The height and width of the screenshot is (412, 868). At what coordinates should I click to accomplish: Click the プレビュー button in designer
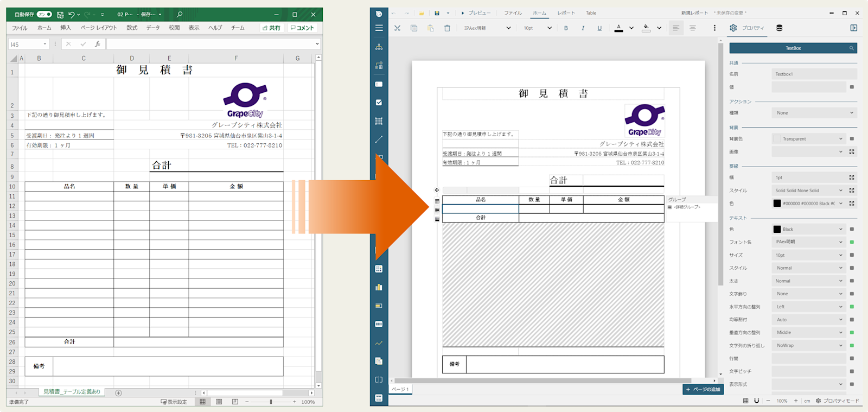[476, 13]
